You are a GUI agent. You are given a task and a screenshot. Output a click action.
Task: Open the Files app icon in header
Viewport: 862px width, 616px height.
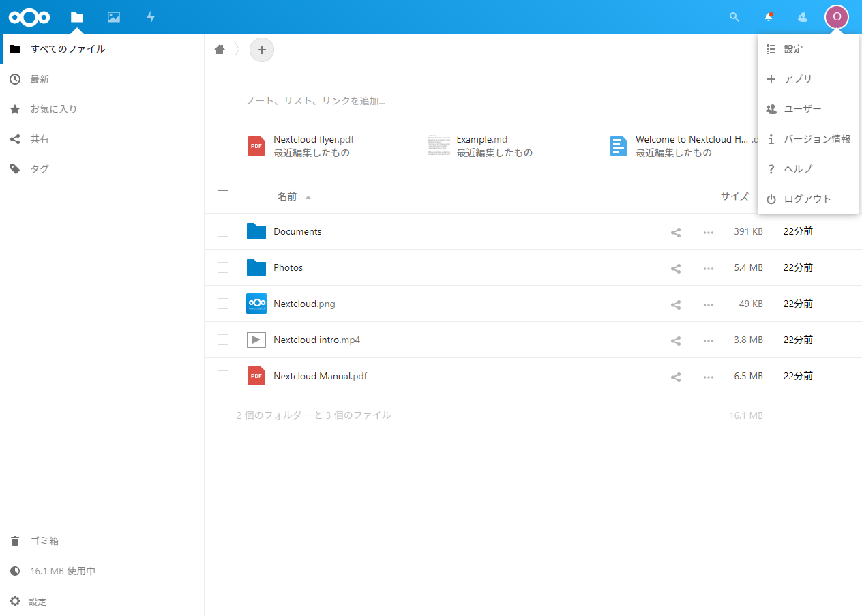[x=77, y=17]
